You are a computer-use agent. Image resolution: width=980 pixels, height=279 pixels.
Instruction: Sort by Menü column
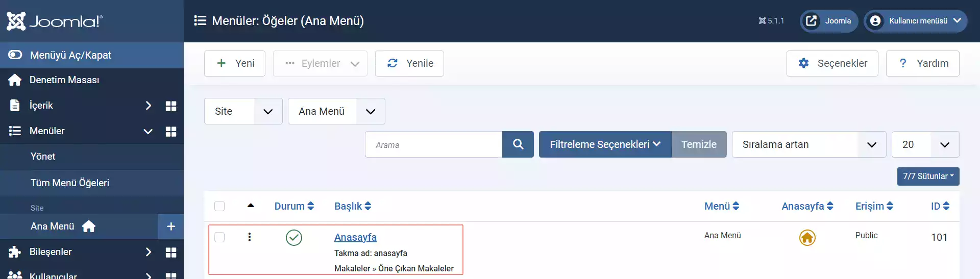point(722,206)
